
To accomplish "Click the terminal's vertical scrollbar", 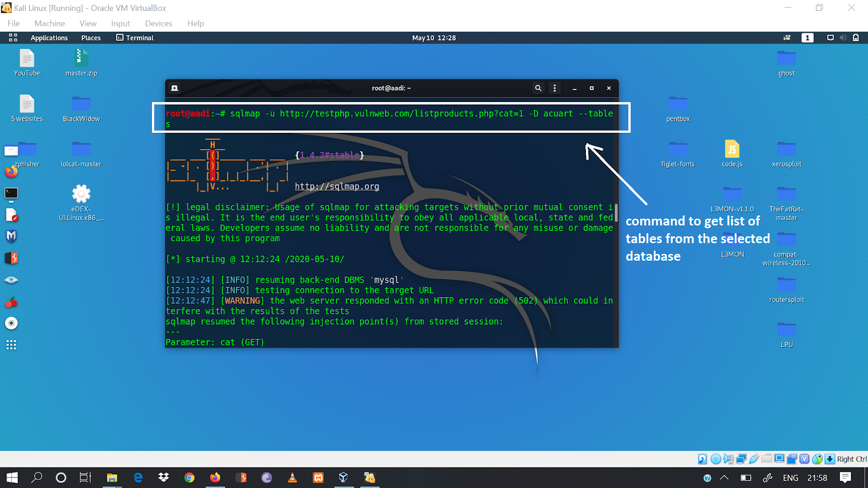I will click(616, 213).
